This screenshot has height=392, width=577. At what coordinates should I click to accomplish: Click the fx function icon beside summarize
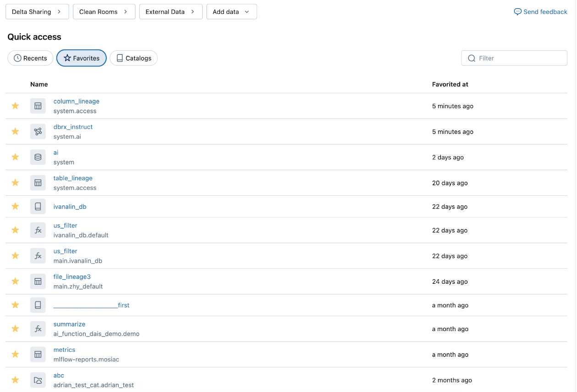click(38, 329)
